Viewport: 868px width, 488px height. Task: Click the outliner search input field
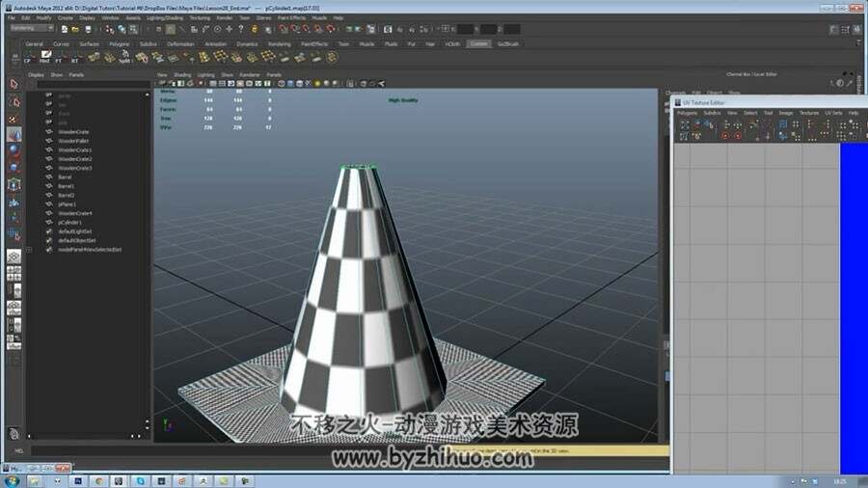coord(93,85)
